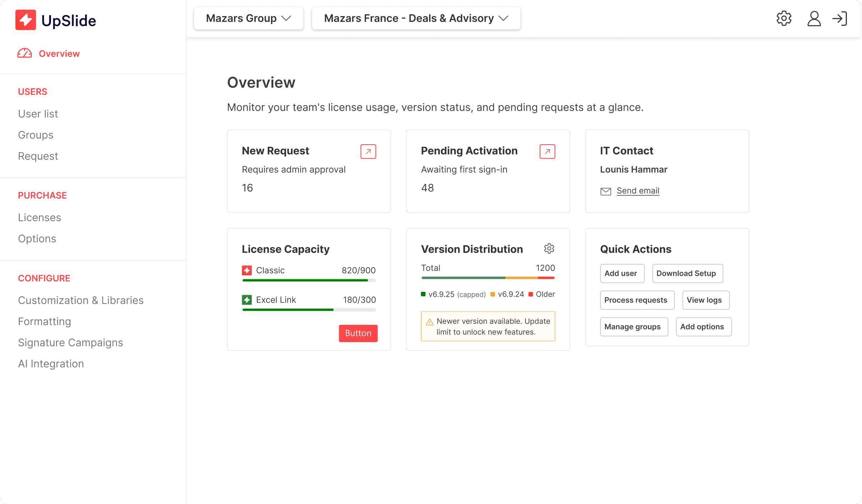Screen dimensions: 862x504
Task: Go to Overview in sidebar
Action: [59, 53]
